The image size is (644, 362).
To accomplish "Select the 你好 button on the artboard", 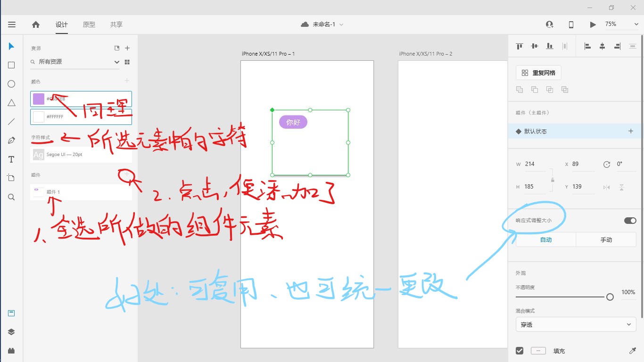I will [x=293, y=122].
